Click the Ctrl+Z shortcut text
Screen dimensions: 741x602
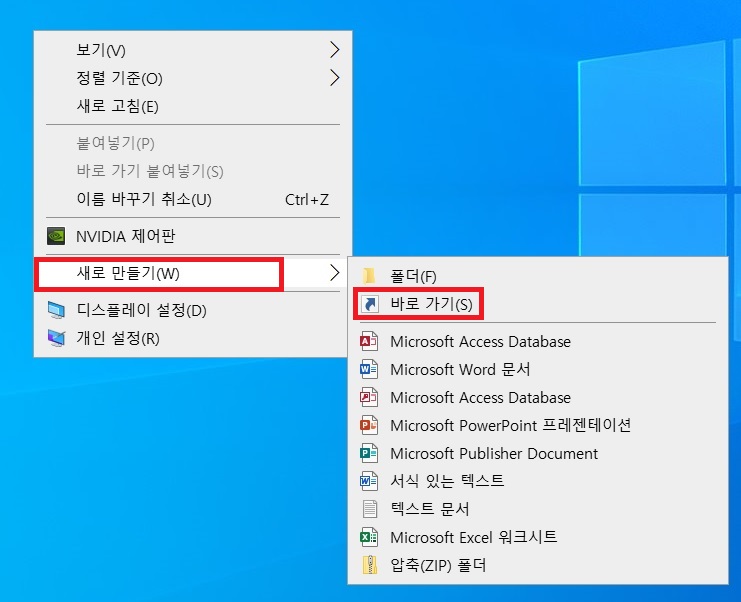tap(307, 199)
